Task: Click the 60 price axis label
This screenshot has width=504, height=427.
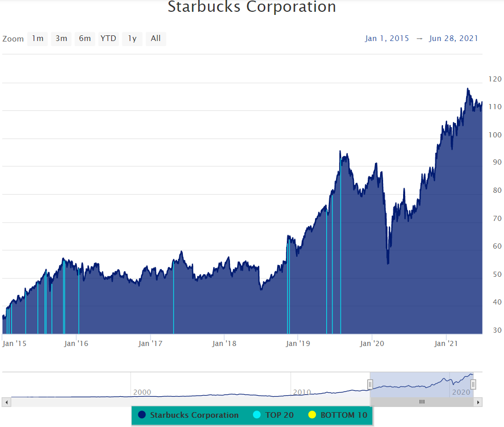Action: point(497,246)
